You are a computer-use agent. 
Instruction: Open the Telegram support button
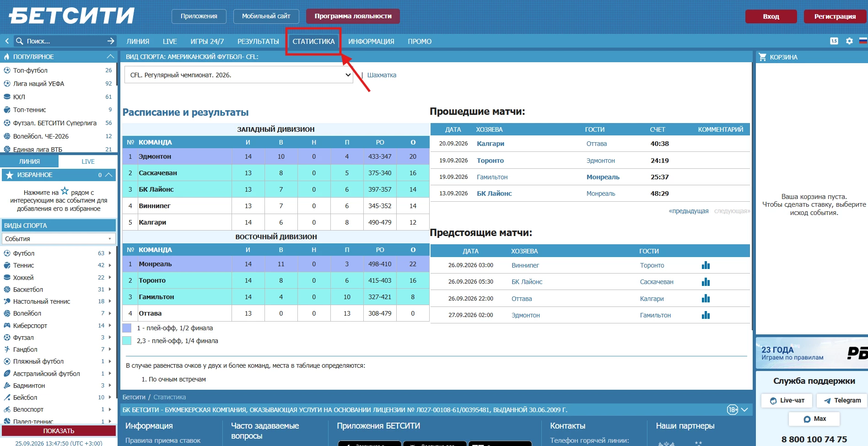click(842, 400)
